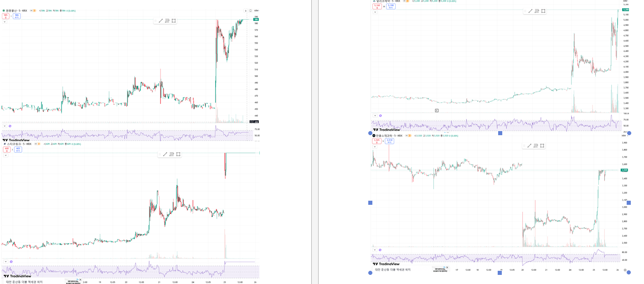
Task: Select rectangle drawing tool on 알리코제약 chart
Action: coord(543,11)
